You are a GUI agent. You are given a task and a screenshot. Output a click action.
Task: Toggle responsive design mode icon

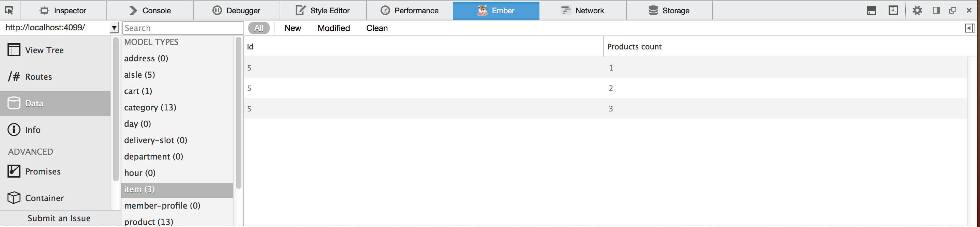coord(893,10)
